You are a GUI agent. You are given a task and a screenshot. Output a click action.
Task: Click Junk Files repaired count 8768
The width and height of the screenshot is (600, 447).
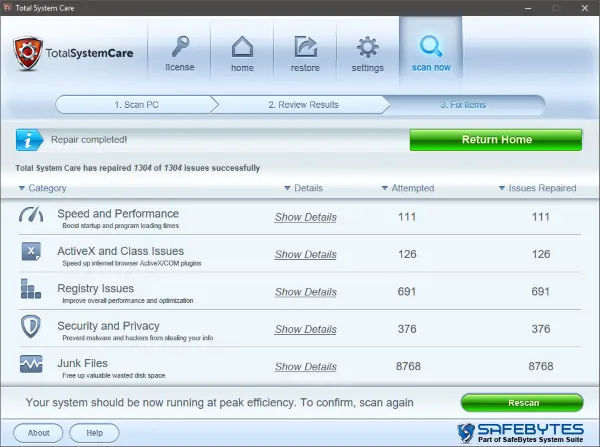tap(541, 366)
